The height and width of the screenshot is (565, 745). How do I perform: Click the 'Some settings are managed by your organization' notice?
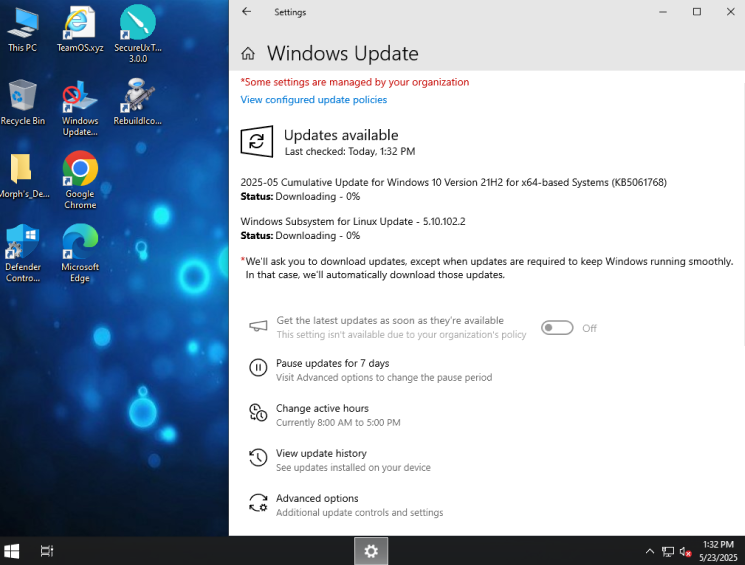click(354, 82)
